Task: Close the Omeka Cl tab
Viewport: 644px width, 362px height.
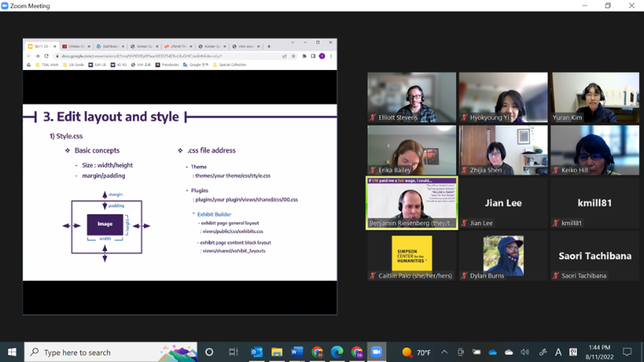Action: (x=89, y=47)
